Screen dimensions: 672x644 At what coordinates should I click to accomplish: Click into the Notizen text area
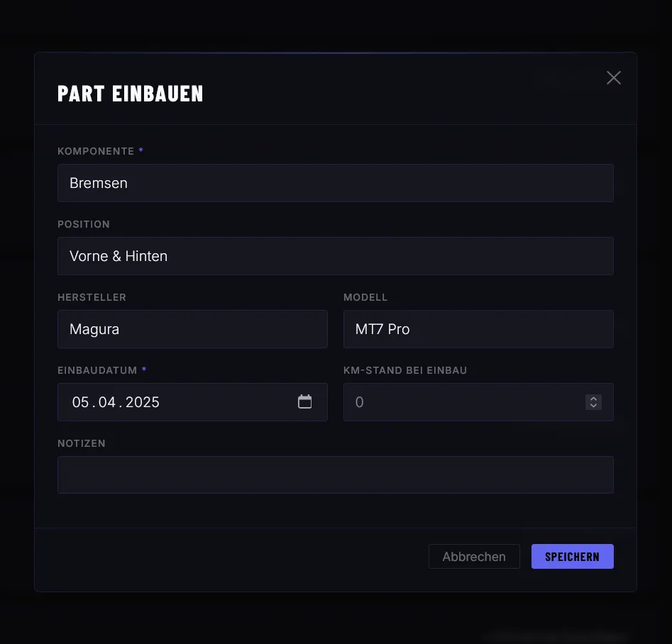tap(335, 474)
